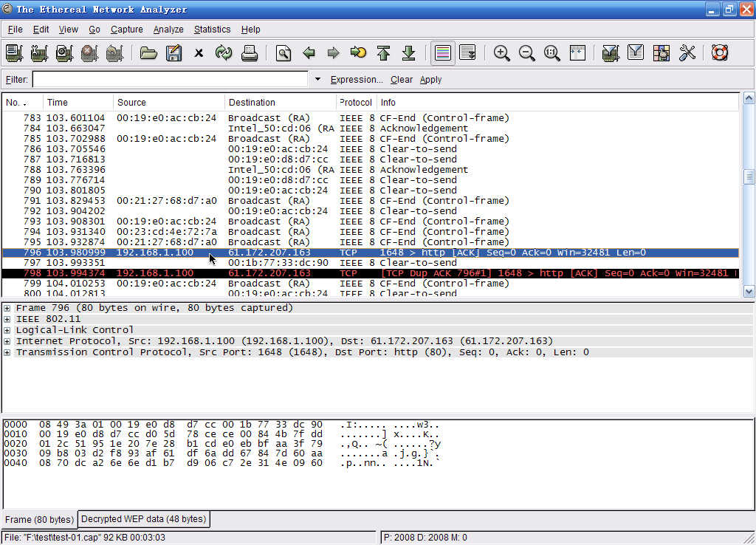Stop the running capture
Viewport: 756px width, 545px height.
pos(89,53)
